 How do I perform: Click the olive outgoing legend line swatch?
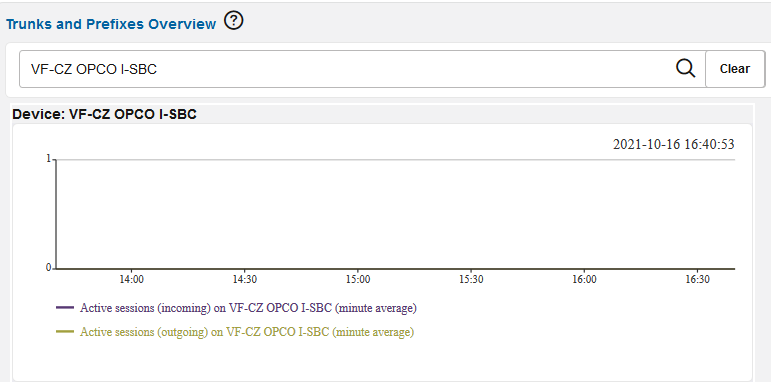coord(65,332)
